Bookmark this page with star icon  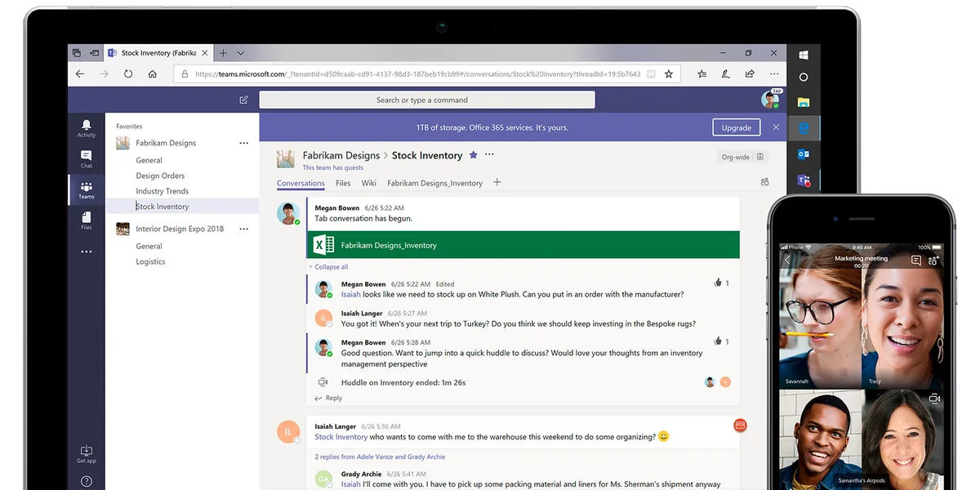tap(669, 73)
